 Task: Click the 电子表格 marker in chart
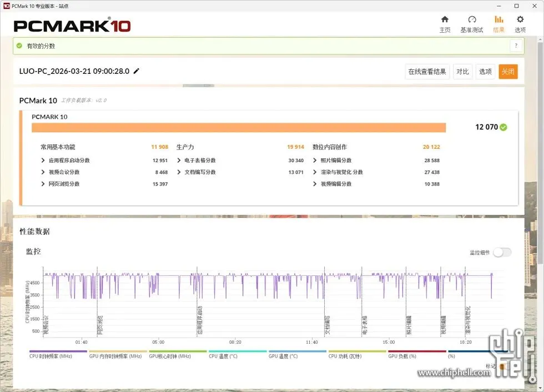click(365, 325)
